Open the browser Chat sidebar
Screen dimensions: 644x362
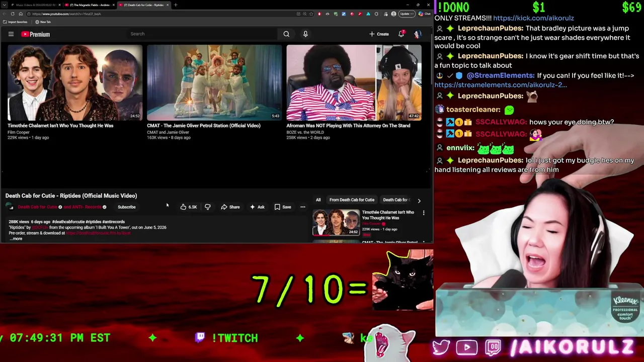pyautogui.click(x=424, y=14)
